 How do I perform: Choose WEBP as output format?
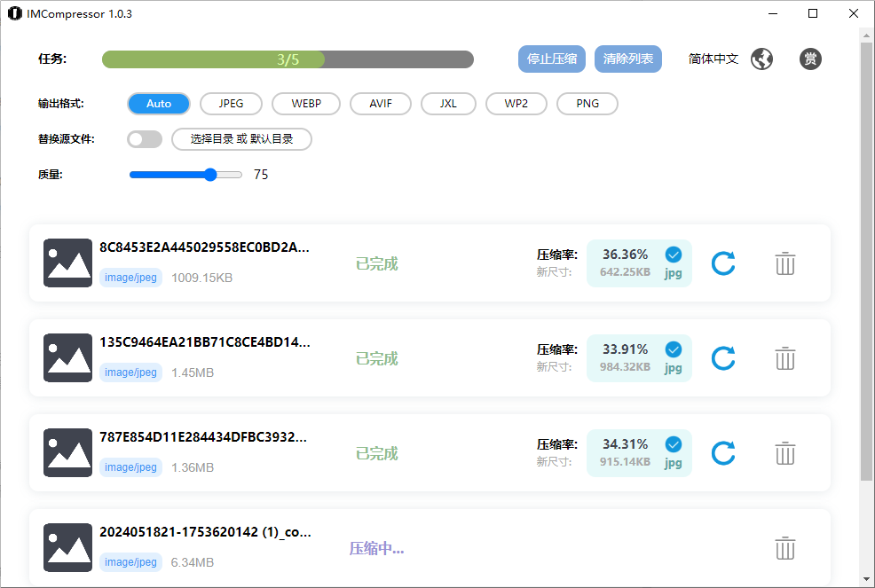pos(306,104)
